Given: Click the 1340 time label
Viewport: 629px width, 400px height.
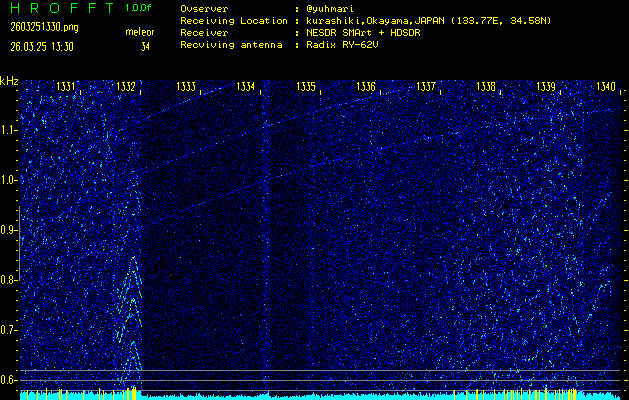Looking at the screenshot, I should (606, 87).
